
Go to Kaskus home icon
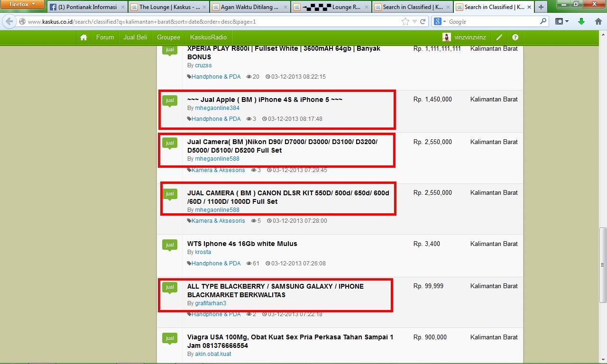(83, 37)
